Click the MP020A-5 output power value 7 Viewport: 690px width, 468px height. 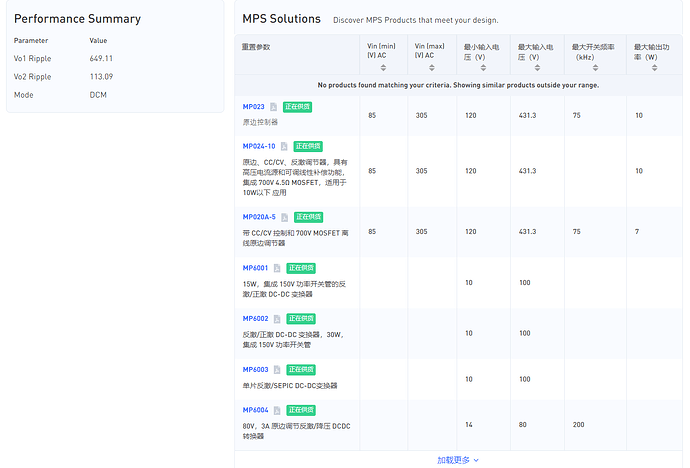coord(637,232)
